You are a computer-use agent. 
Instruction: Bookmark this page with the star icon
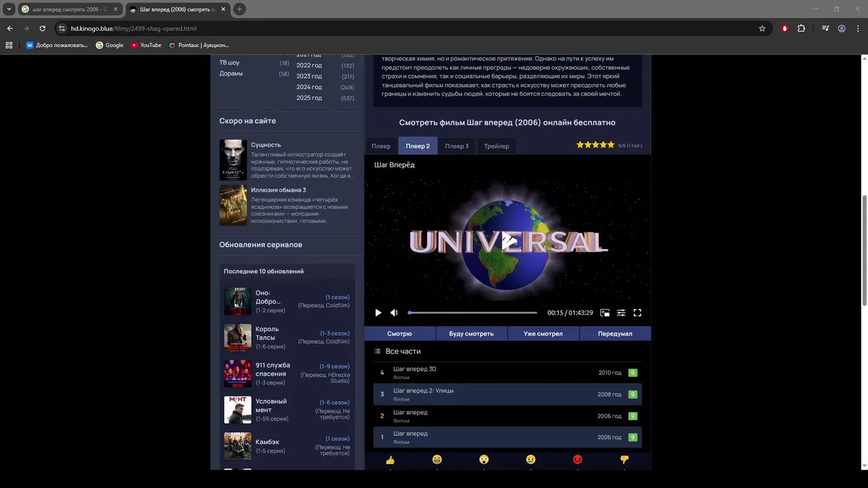(762, 28)
